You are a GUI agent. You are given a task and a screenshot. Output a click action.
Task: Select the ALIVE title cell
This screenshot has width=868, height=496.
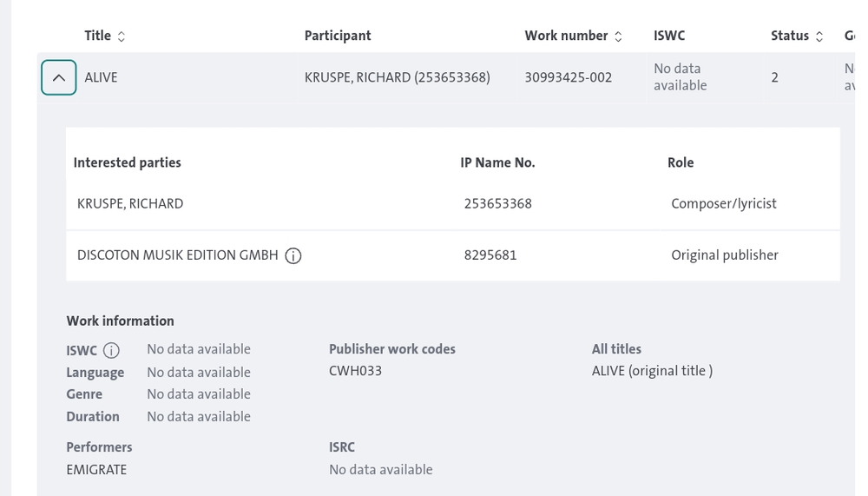(101, 77)
